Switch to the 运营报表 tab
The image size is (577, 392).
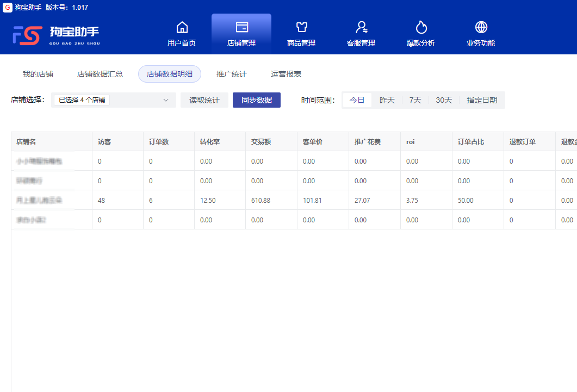coord(286,74)
